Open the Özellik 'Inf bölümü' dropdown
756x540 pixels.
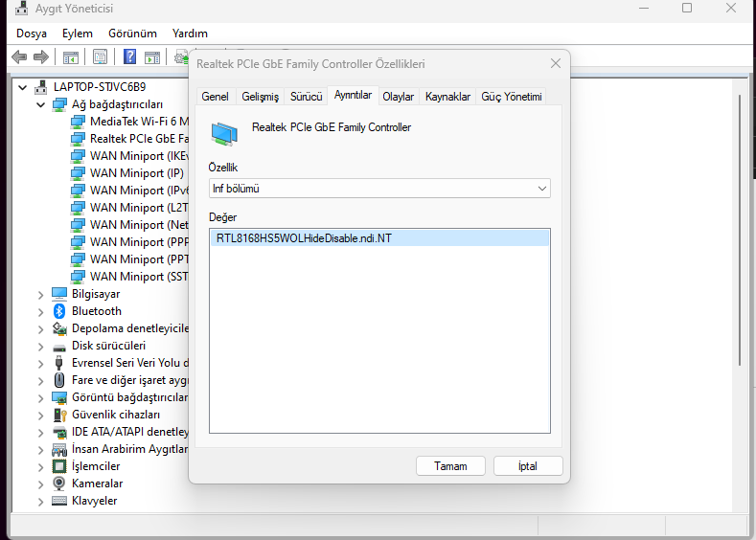[x=379, y=189]
